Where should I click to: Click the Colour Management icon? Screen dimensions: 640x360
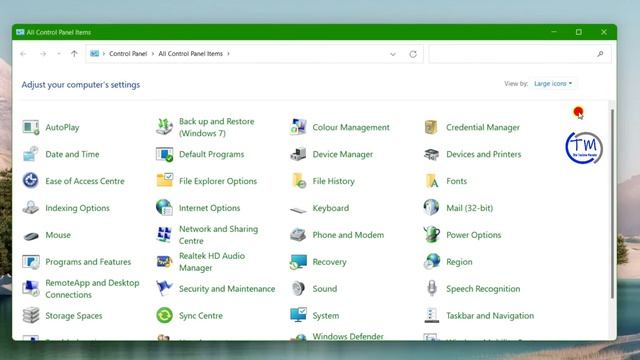click(298, 127)
